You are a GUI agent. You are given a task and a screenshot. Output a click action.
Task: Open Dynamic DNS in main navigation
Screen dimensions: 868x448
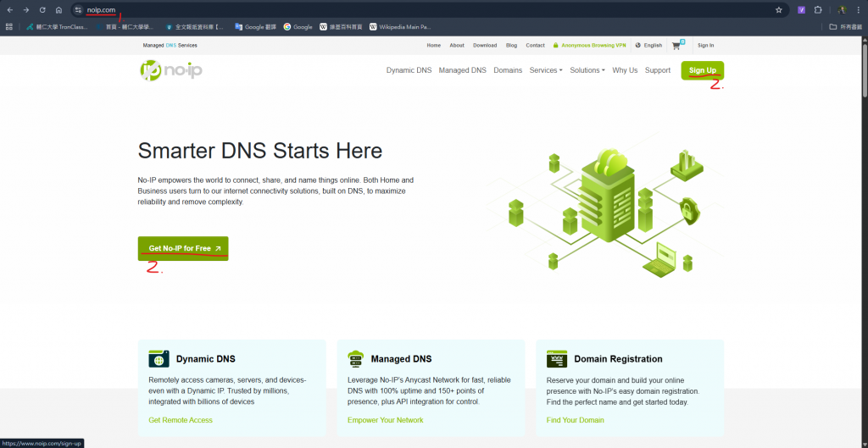(409, 70)
